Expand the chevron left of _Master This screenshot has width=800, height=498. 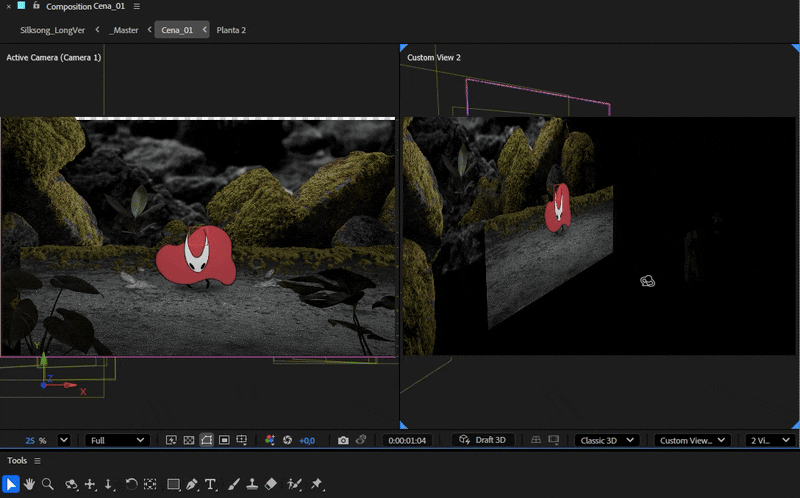click(97, 30)
